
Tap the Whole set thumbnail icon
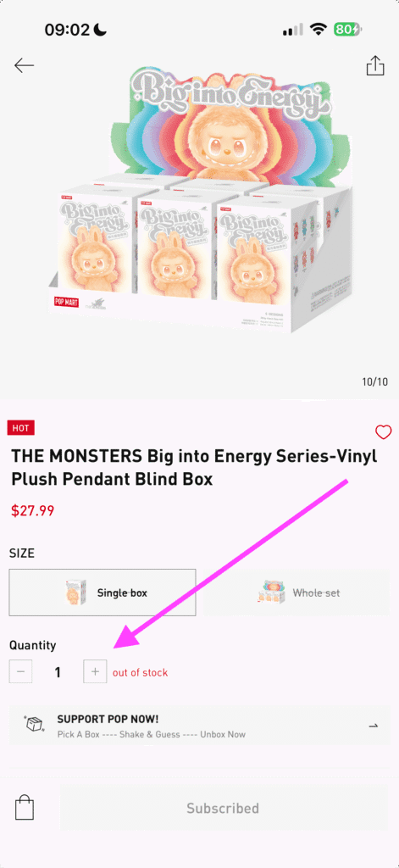271,593
